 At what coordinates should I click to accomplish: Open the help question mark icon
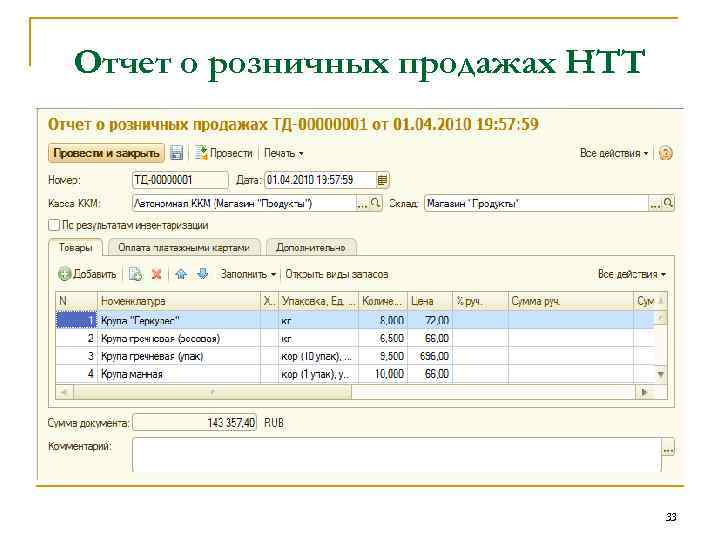click(665, 153)
